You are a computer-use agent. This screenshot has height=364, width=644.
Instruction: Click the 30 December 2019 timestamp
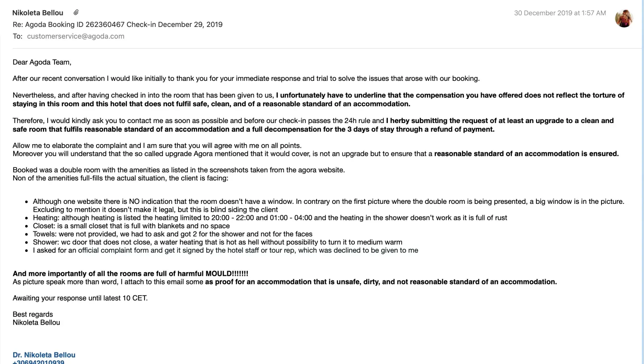(x=560, y=13)
